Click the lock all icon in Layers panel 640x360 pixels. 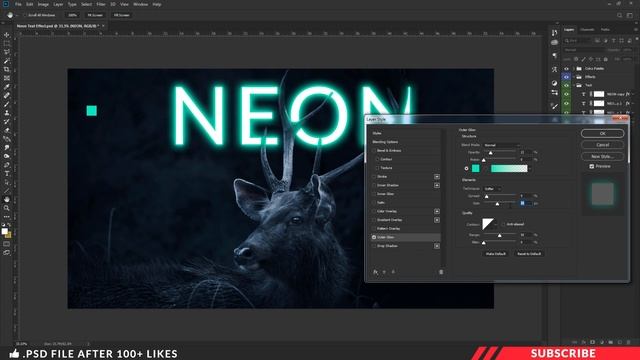point(605,59)
